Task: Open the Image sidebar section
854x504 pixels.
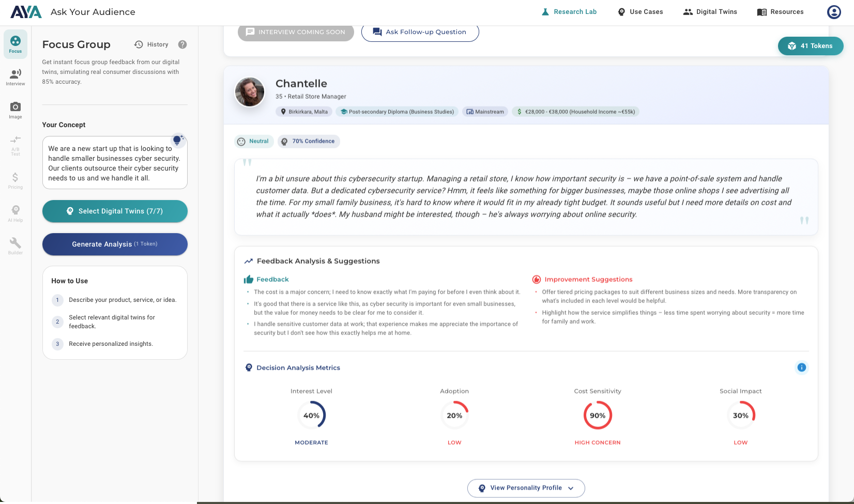Action: click(16, 110)
